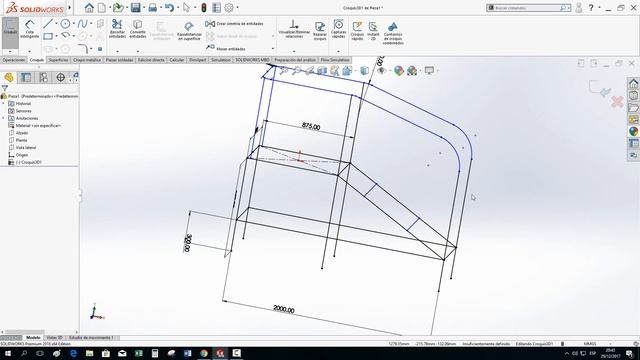Click Convertir entidades tool
This screenshot has height=360, width=640.
pos(138,29)
